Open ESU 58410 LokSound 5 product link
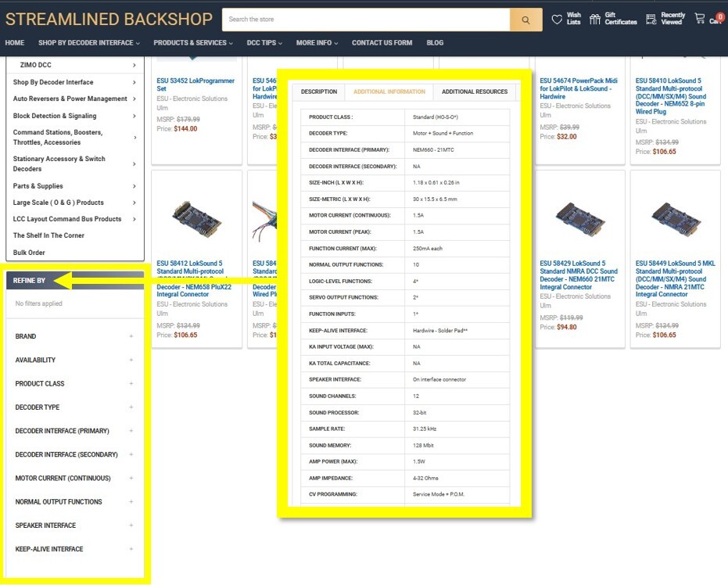 (671, 96)
